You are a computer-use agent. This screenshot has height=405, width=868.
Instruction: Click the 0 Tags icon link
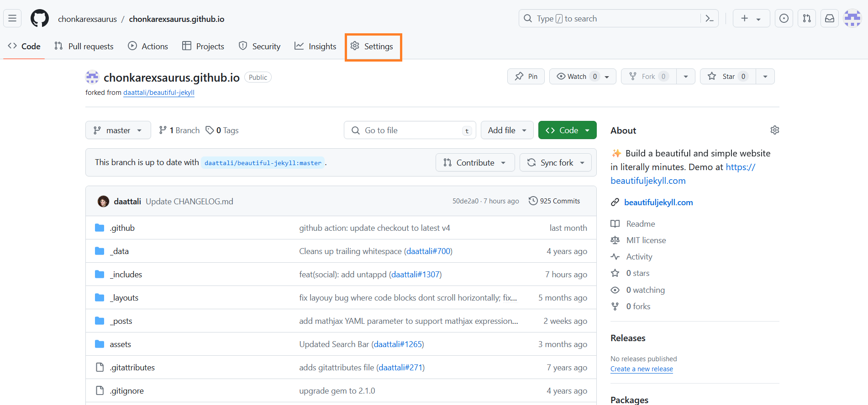tap(222, 130)
